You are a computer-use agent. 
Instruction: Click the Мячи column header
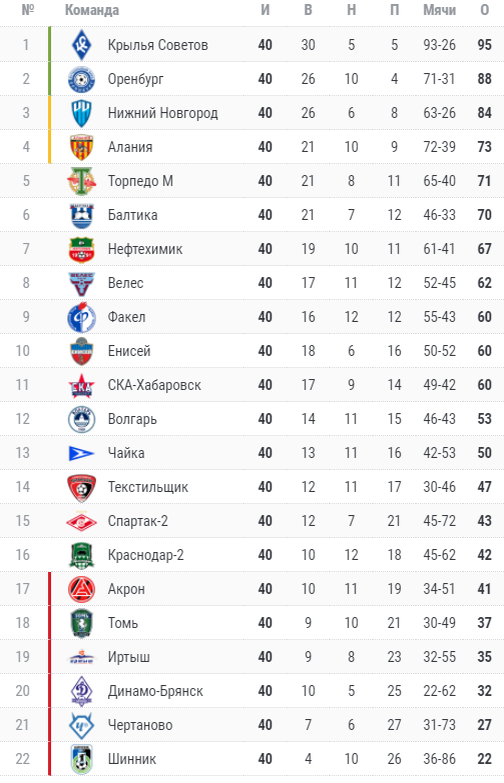point(440,10)
